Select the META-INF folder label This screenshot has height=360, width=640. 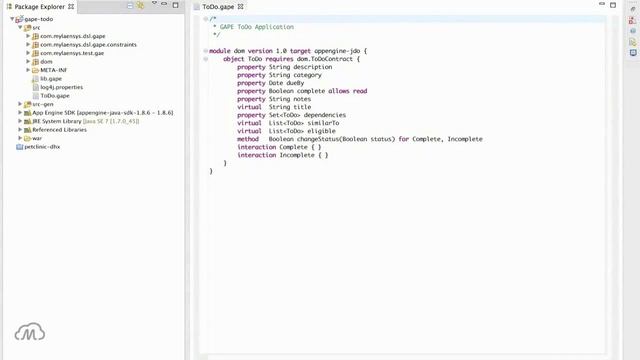click(x=53, y=70)
